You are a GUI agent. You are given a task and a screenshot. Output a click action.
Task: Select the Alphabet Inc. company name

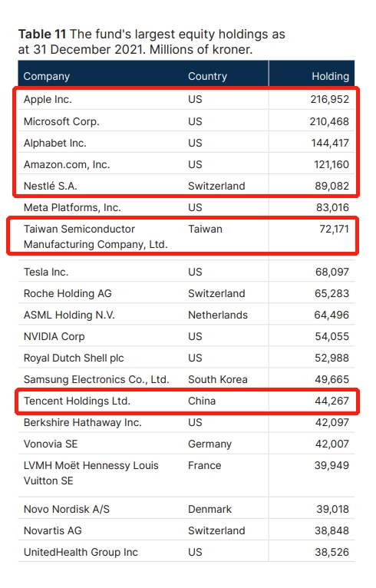coord(54,143)
